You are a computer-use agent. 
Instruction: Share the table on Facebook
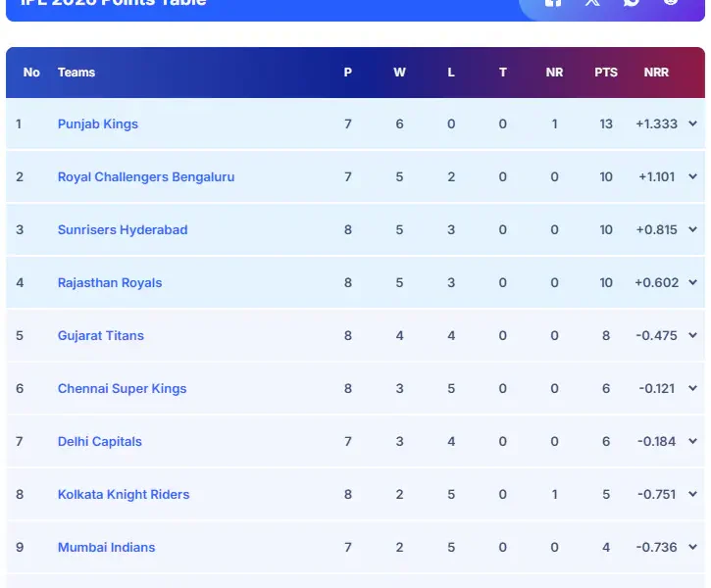coord(553,3)
